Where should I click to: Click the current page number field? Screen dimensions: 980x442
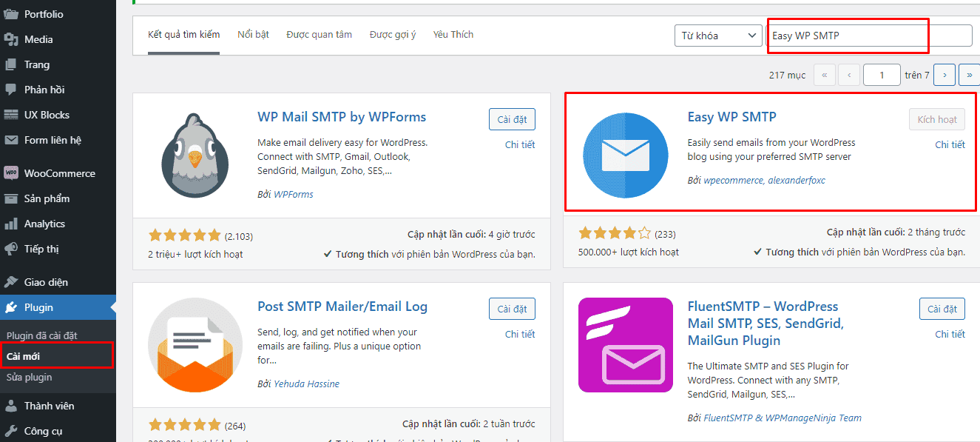tap(882, 75)
